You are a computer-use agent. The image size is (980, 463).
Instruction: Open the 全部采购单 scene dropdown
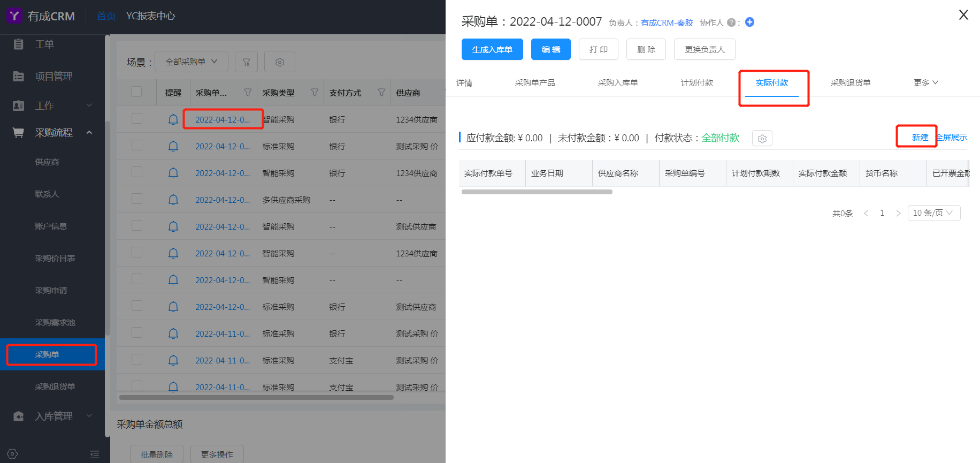pos(192,62)
